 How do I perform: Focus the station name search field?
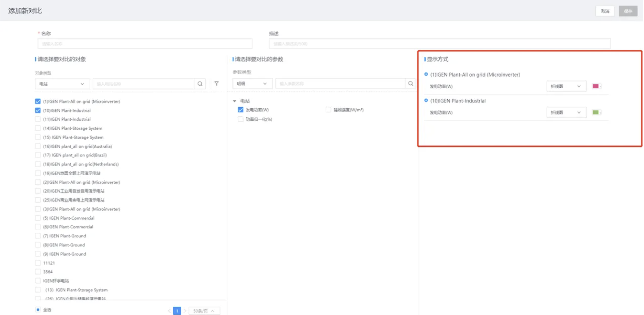point(144,84)
